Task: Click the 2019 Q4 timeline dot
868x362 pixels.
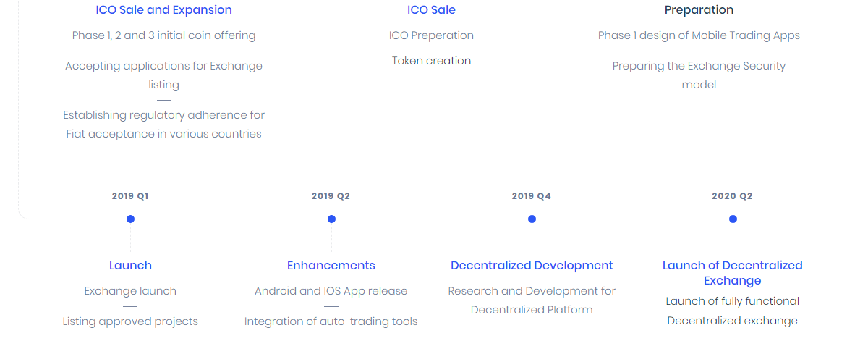Action: point(532,219)
